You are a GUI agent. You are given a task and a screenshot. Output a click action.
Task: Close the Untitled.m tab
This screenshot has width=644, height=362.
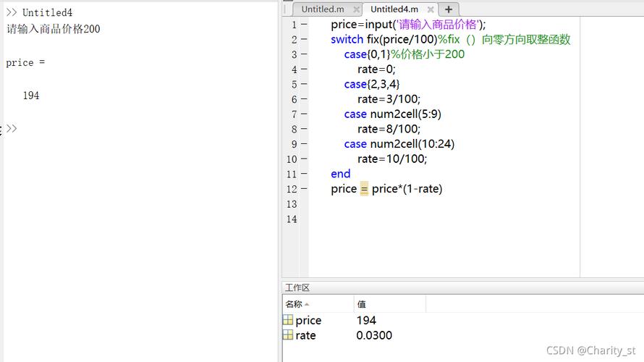[356, 9]
